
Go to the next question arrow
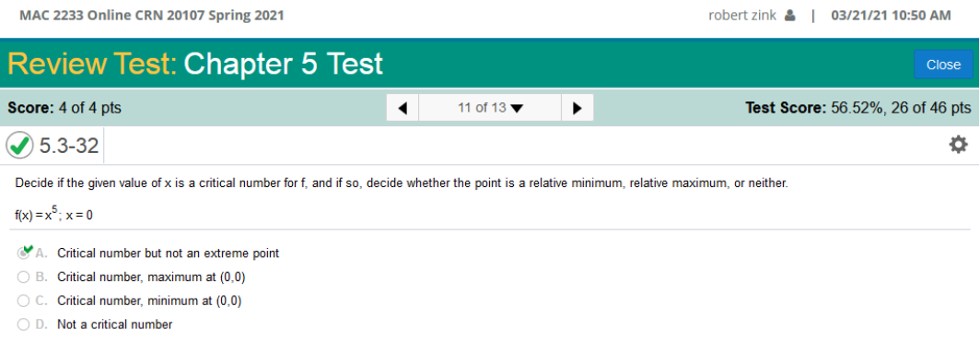tap(577, 108)
